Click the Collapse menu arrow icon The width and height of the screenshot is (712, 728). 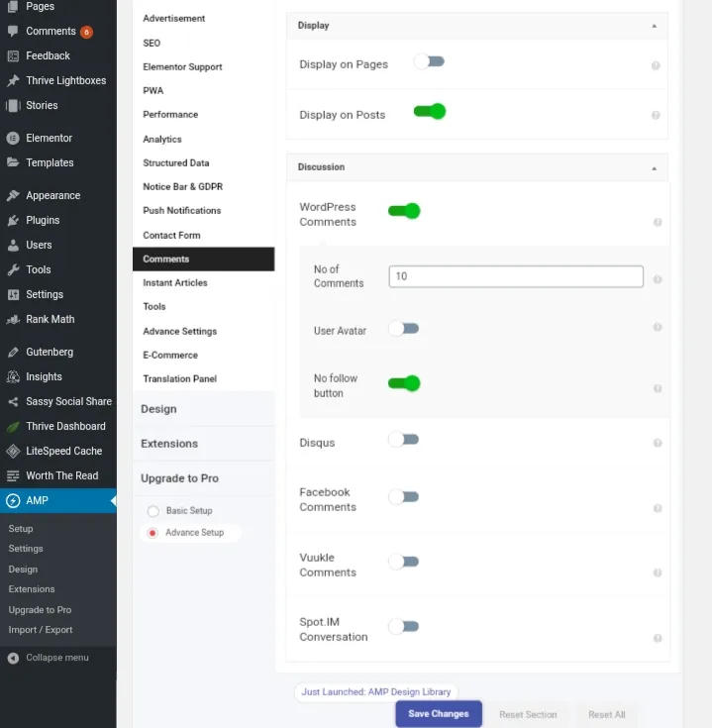(x=13, y=658)
